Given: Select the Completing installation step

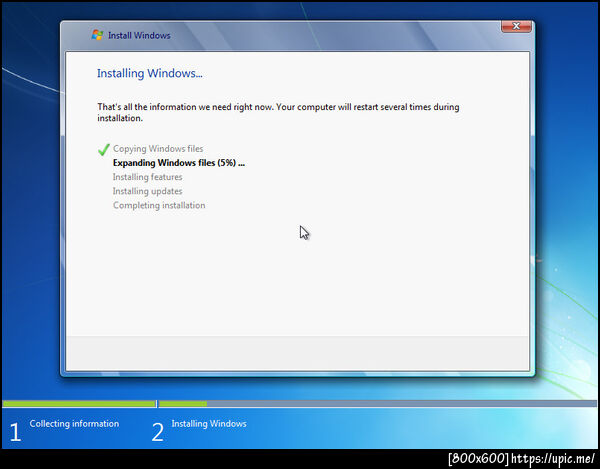Looking at the screenshot, I should [x=159, y=205].
